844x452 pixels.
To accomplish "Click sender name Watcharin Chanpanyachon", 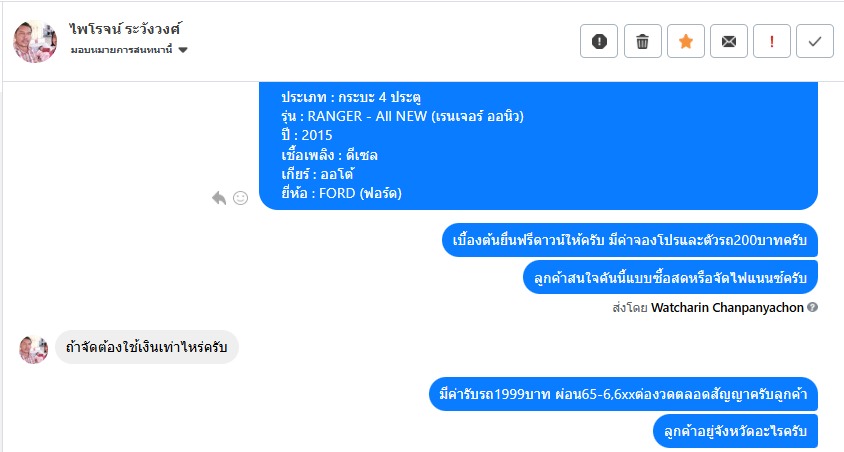I will point(727,308).
